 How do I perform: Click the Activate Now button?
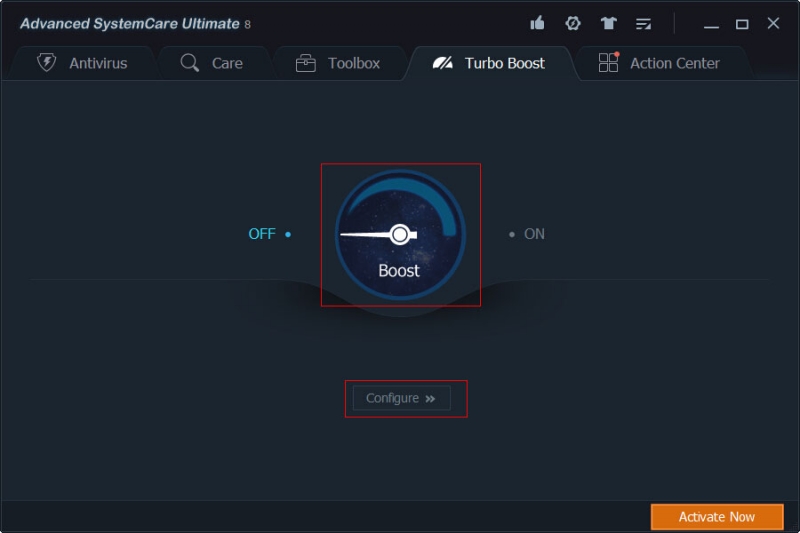[717, 517]
